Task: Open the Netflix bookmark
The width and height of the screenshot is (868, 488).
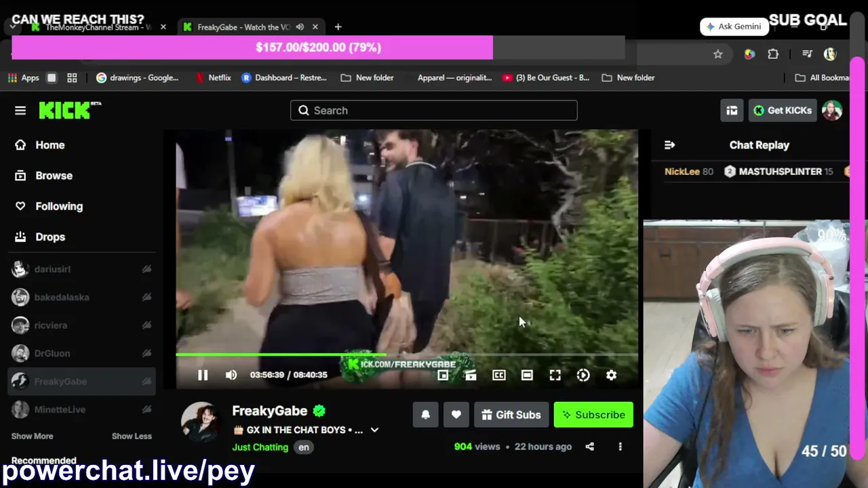Action: 213,78
